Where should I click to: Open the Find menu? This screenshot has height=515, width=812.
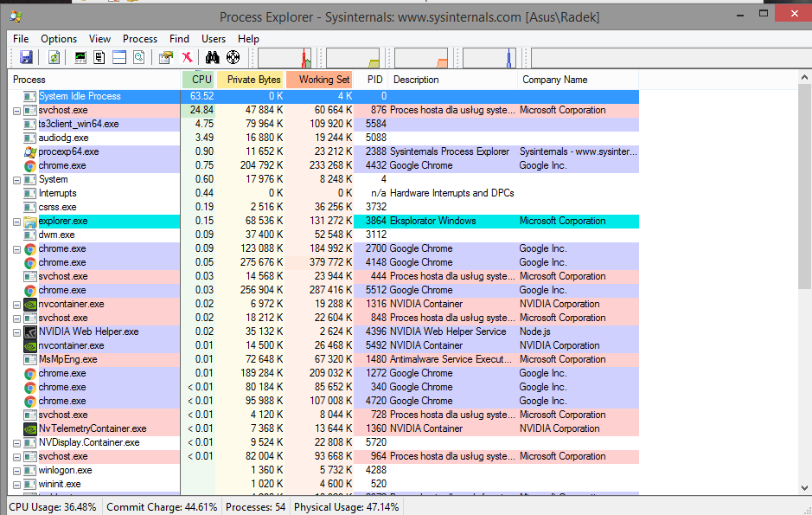[179, 39]
